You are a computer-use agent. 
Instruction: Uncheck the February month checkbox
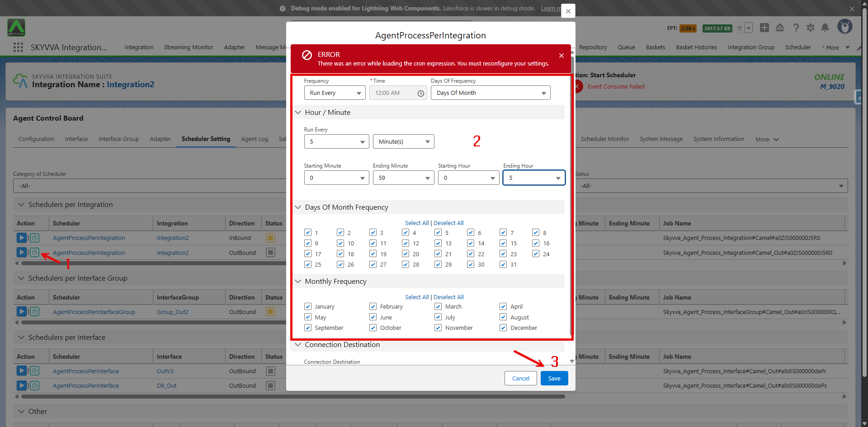(x=373, y=306)
